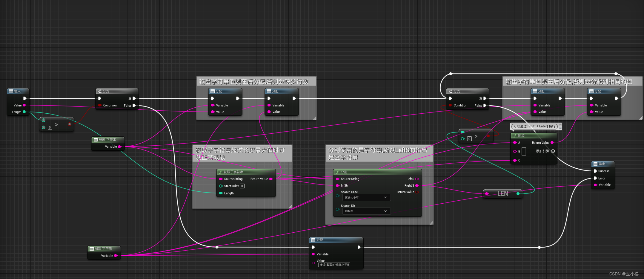Click the B text field on 附加 node
Image resolution: width=644 pixels, height=279 pixels.
point(524,151)
